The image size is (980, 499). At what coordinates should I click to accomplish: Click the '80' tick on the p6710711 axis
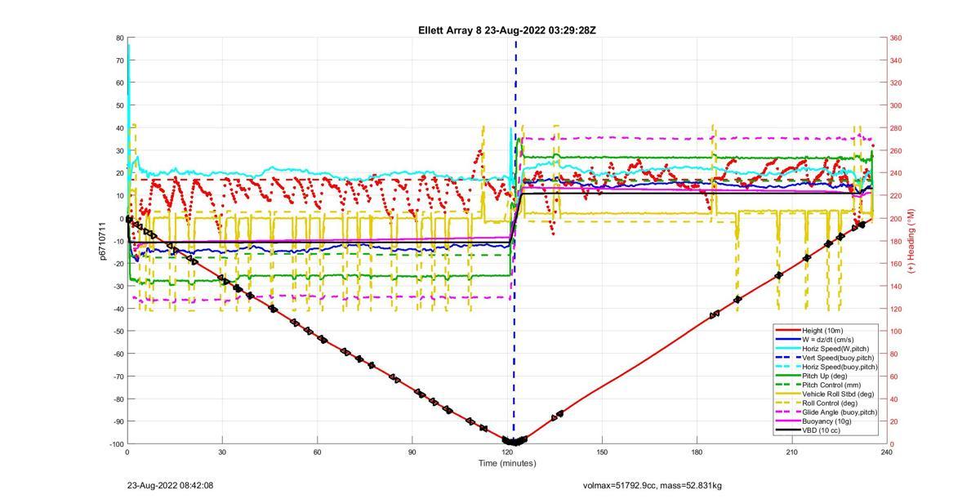119,38
